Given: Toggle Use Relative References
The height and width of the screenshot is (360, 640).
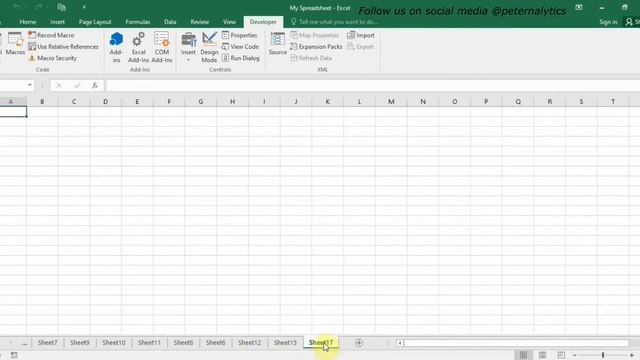Looking at the screenshot, I should [x=63, y=47].
